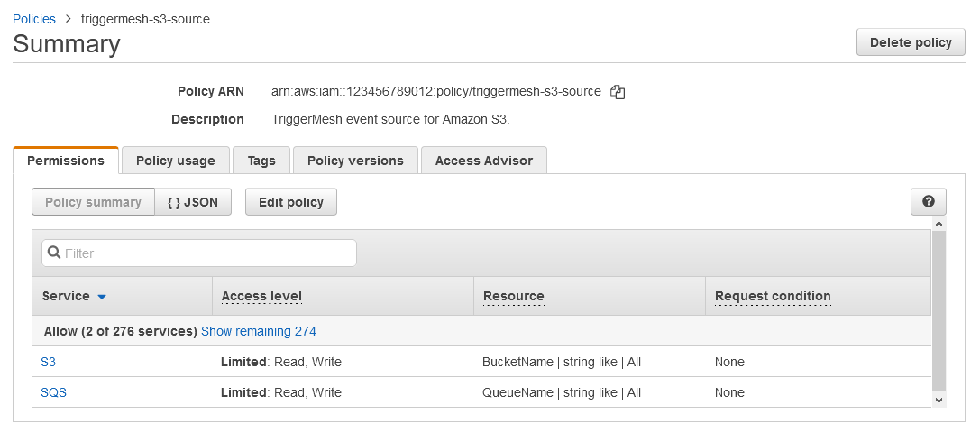980x442 pixels.
Task: Open the Tags tab
Action: tap(261, 161)
